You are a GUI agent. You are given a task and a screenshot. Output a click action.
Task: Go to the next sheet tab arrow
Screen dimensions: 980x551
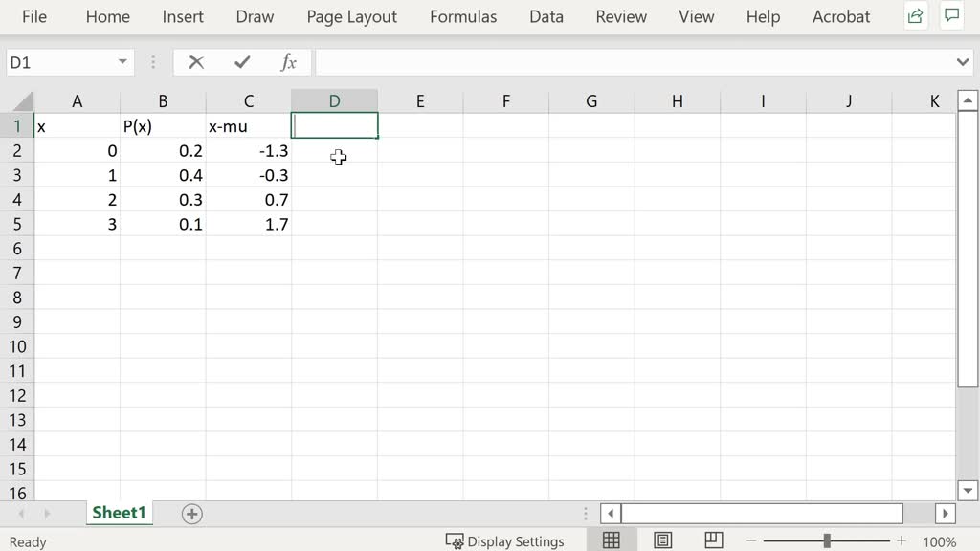[x=47, y=514]
